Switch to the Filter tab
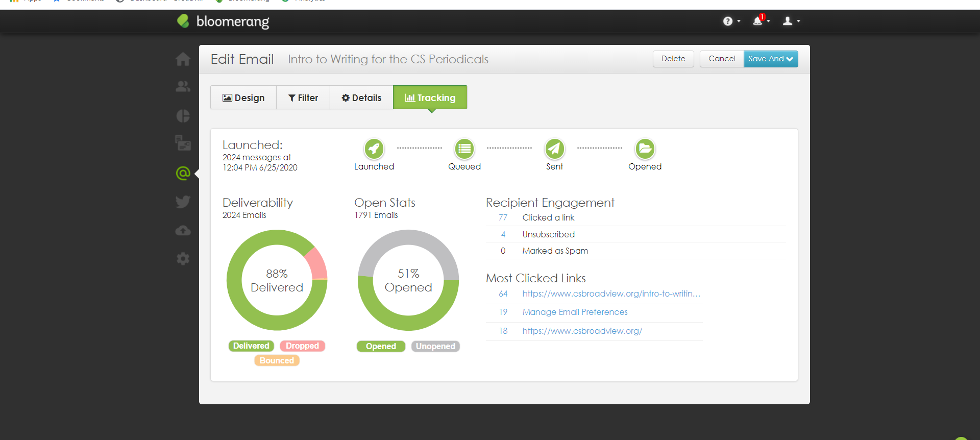 click(x=303, y=97)
